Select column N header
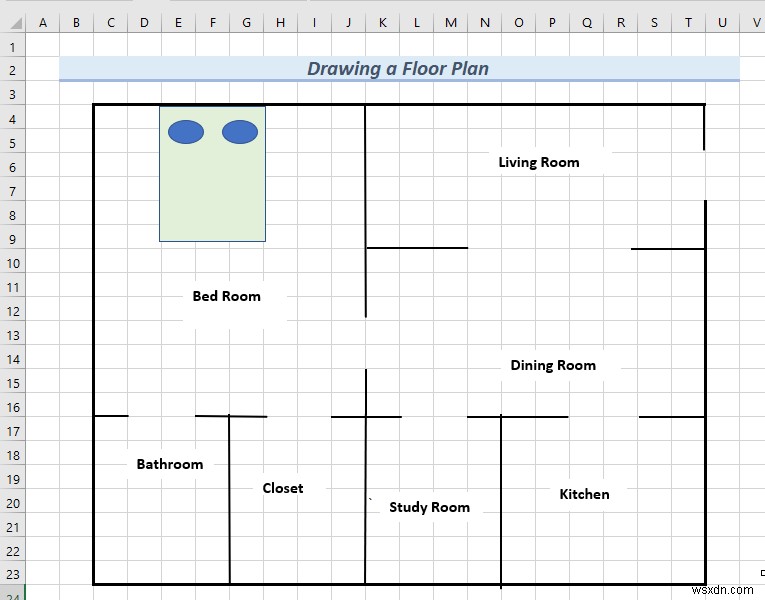 coord(484,22)
